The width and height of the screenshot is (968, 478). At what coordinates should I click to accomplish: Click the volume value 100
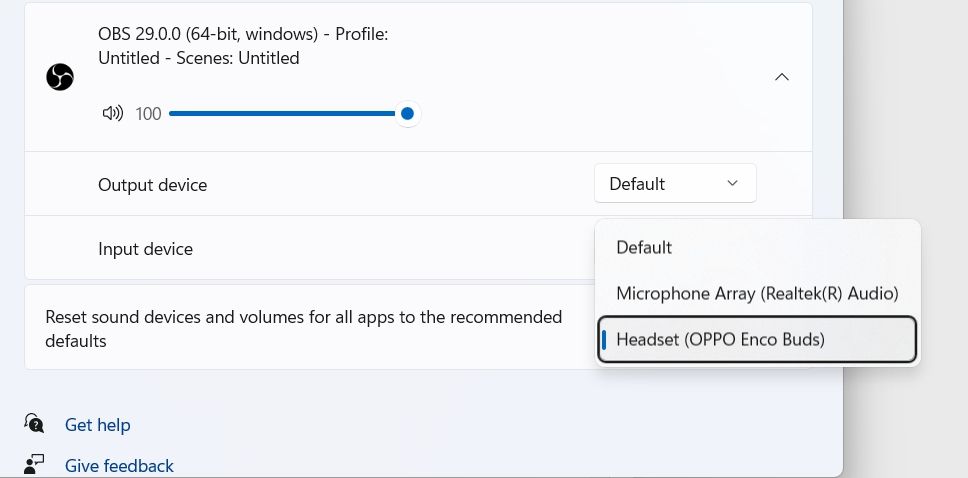(148, 114)
